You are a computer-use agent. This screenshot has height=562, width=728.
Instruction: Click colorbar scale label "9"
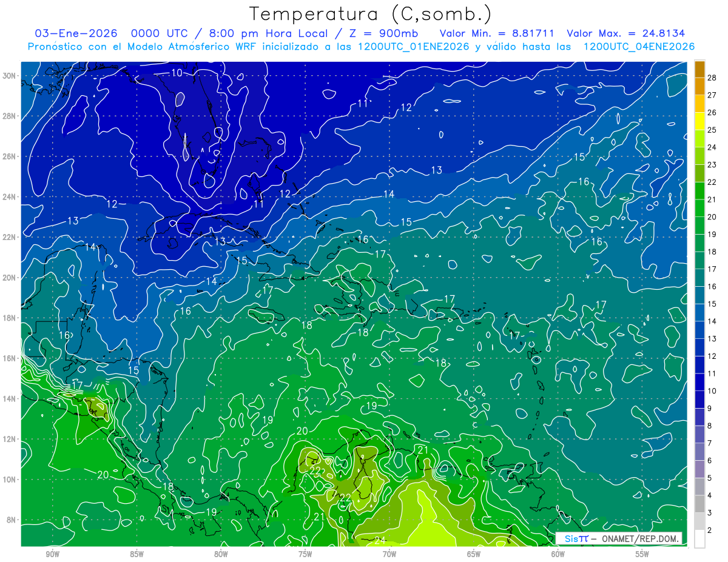pos(710,409)
